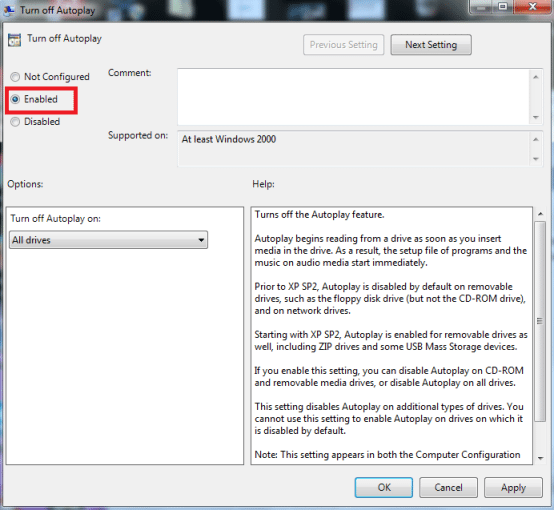554x510 pixels.
Task: Click the policy setting icon beside Turn off Autoplay heading
Action: [14, 40]
